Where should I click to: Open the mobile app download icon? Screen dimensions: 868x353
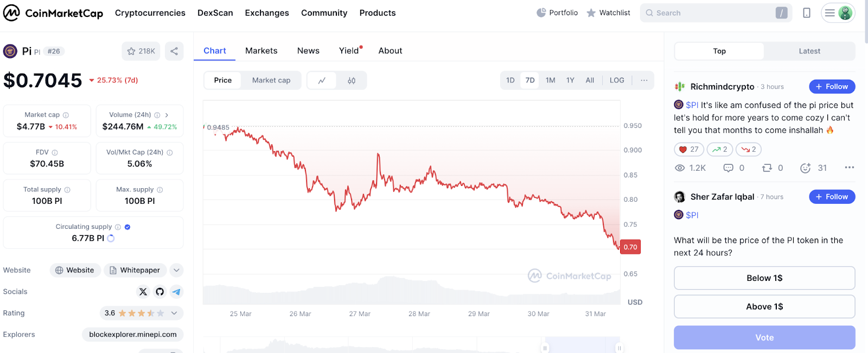tap(807, 13)
